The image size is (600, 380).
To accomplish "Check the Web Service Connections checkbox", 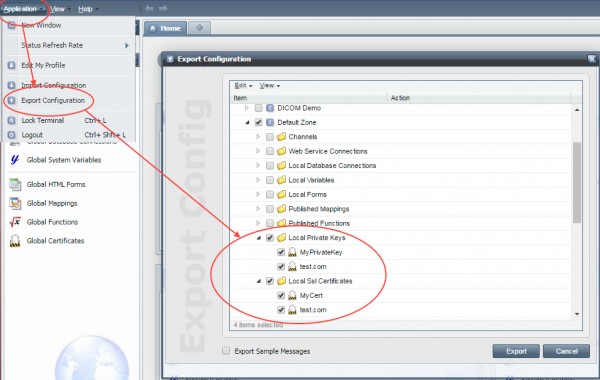I will pos(270,151).
